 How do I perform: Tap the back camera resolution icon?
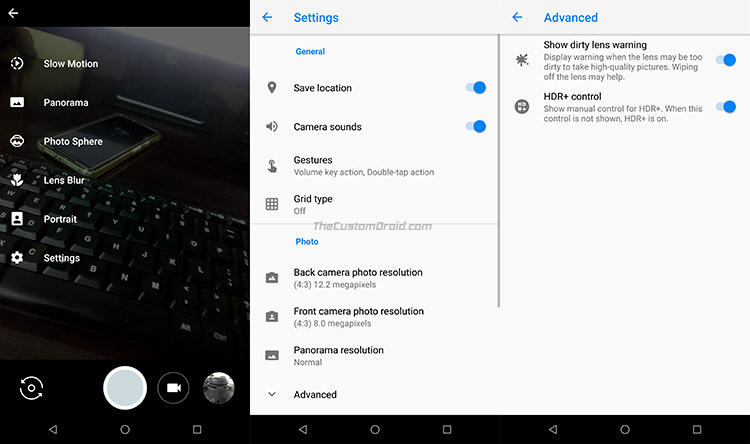coord(272,278)
